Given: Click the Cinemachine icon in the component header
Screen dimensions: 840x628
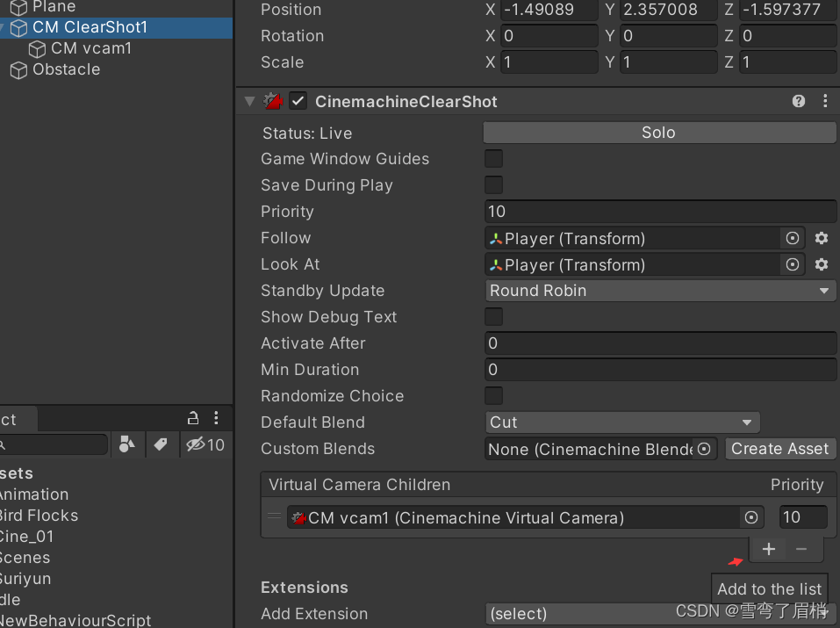Looking at the screenshot, I should [273, 101].
